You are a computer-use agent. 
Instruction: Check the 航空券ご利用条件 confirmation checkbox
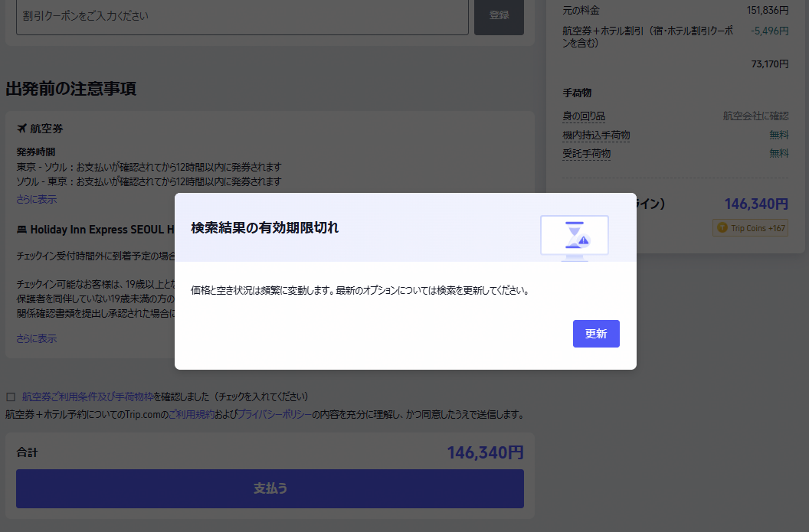(11, 397)
